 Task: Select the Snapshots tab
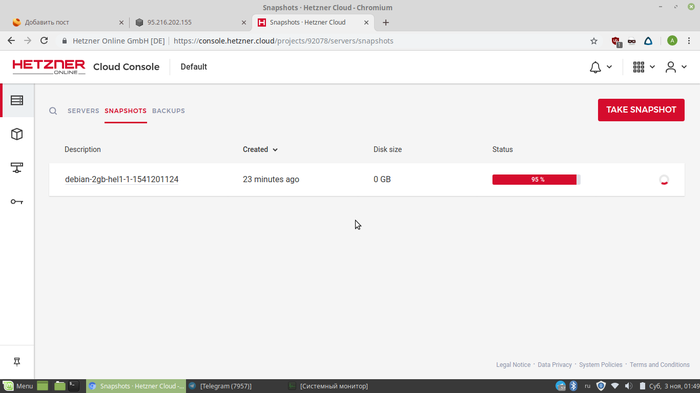[125, 111]
